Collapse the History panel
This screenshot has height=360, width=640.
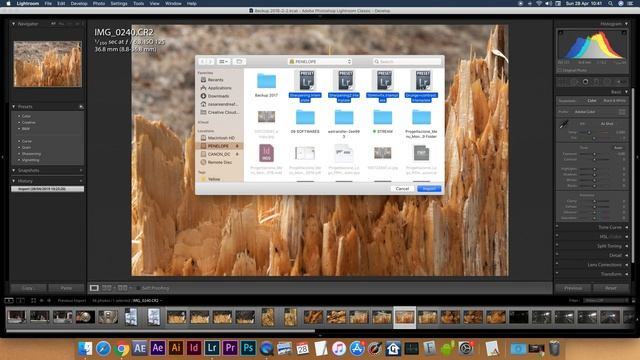click(13, 181)
